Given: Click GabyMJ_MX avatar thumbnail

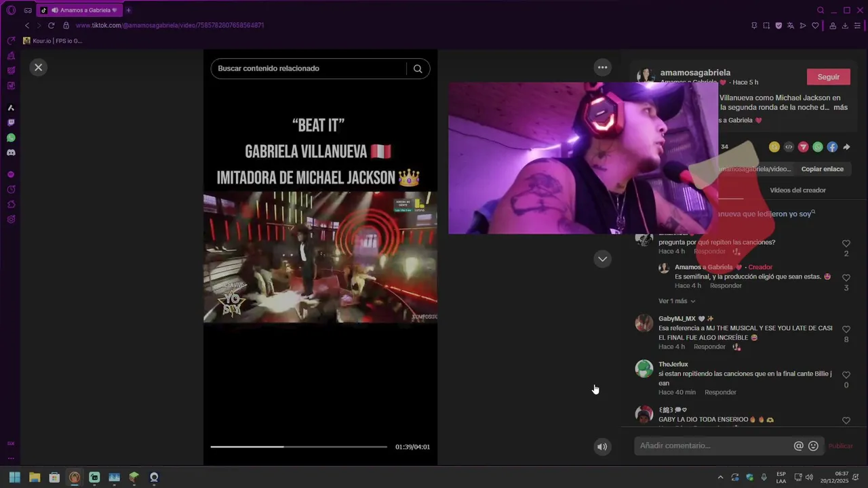Looking at the screenshot, I should [644, 323].
